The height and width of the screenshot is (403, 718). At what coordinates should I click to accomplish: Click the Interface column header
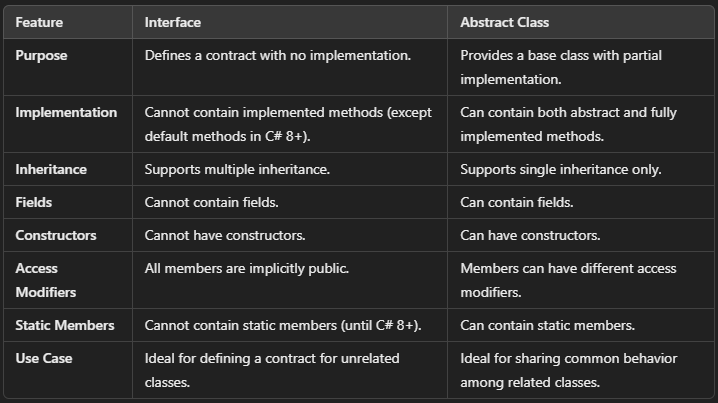[173, 22]
